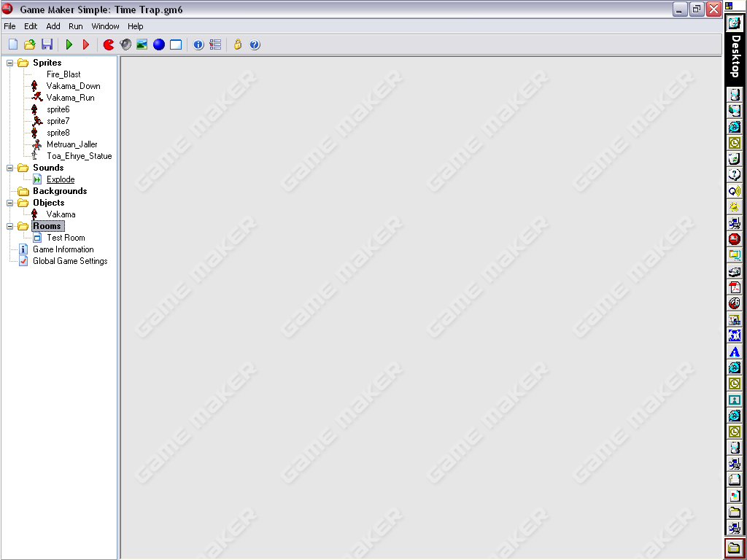Click the padlock advanced mode icon

tap(238, 44)
